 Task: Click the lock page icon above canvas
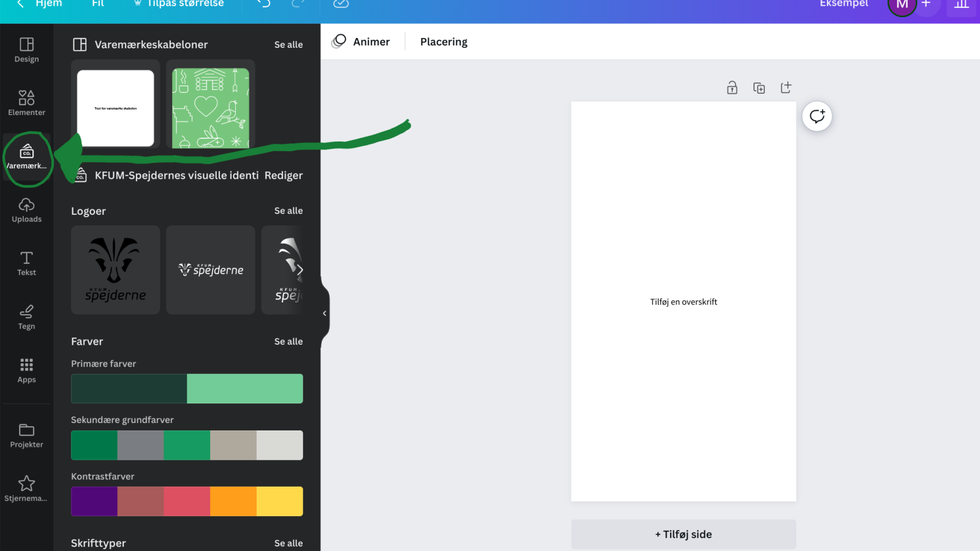pos(732,88)
